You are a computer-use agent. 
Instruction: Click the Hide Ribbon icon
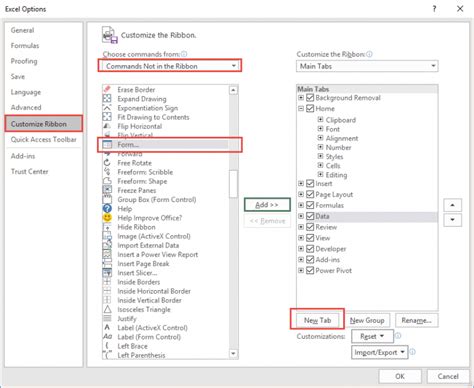[107, 227]
